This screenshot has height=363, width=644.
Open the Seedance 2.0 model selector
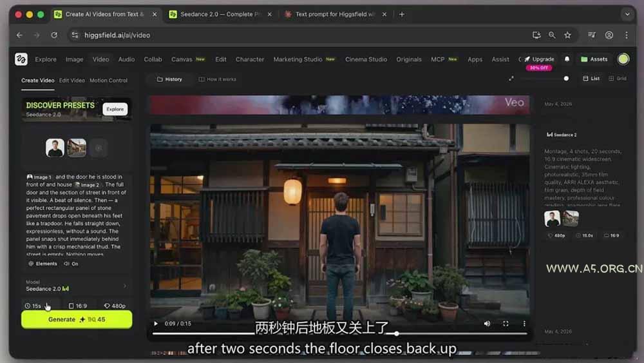(77, 286)
